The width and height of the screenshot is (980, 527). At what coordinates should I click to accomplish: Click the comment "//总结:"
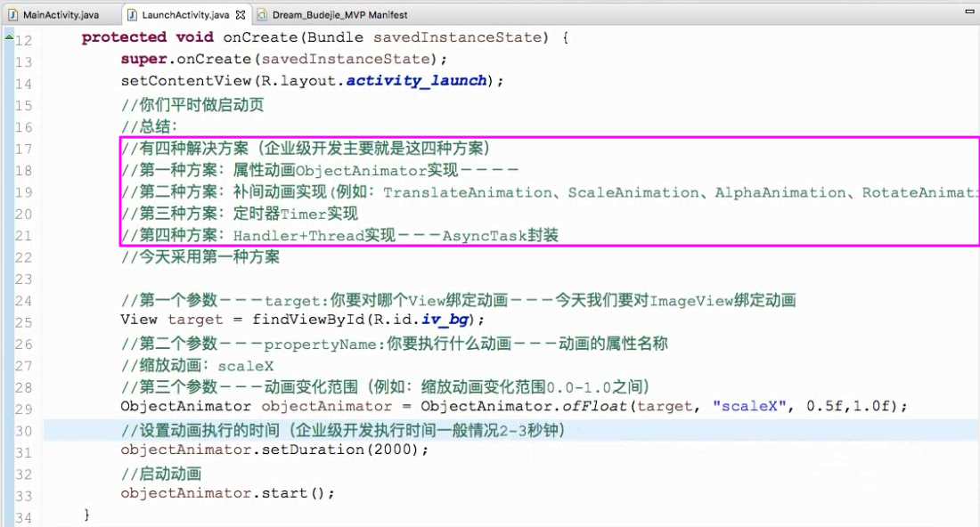coord(149,126)
